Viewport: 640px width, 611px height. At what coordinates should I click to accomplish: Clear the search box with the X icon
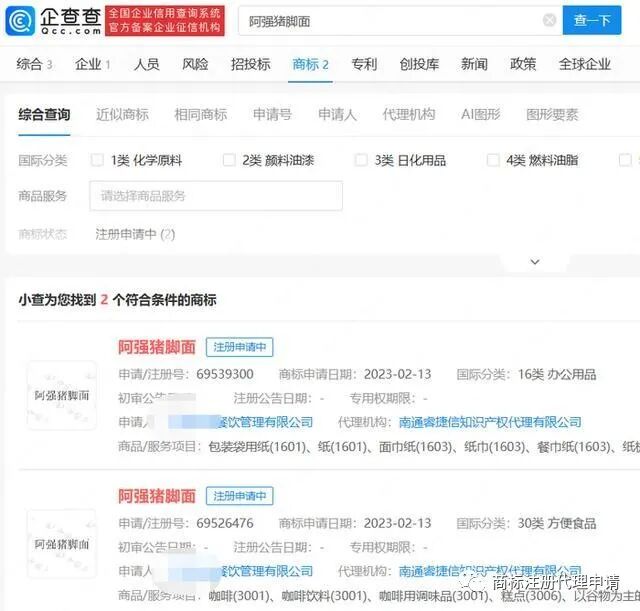[x=549, y=20]
